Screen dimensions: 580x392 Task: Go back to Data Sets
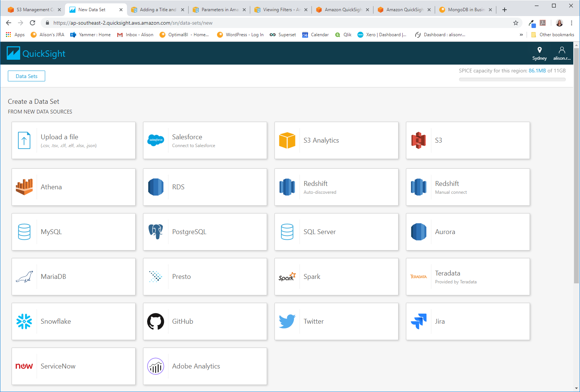(27, 76)
